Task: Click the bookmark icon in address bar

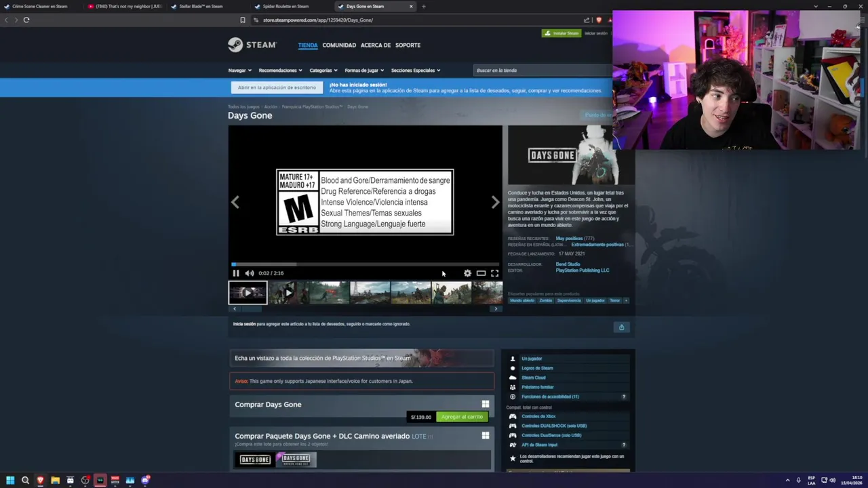Action: tap(243, 20)
